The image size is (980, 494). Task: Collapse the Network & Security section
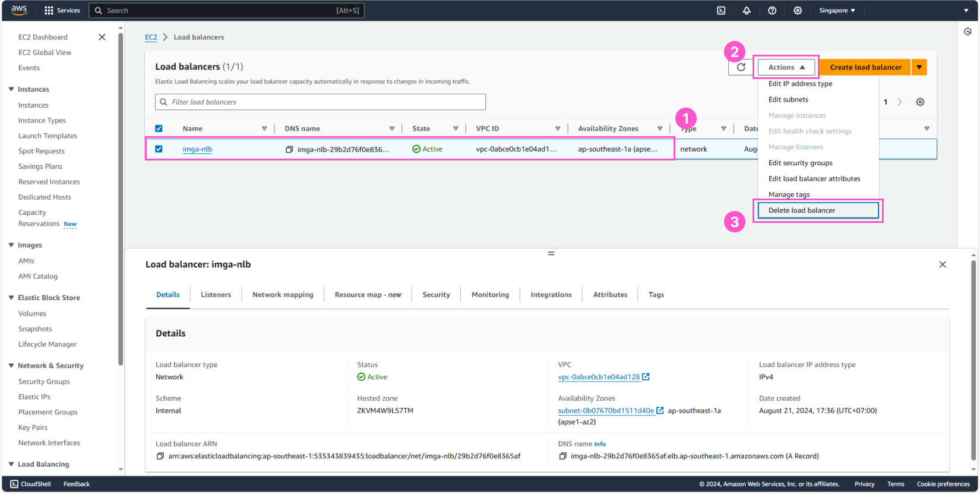coord(11,366)
